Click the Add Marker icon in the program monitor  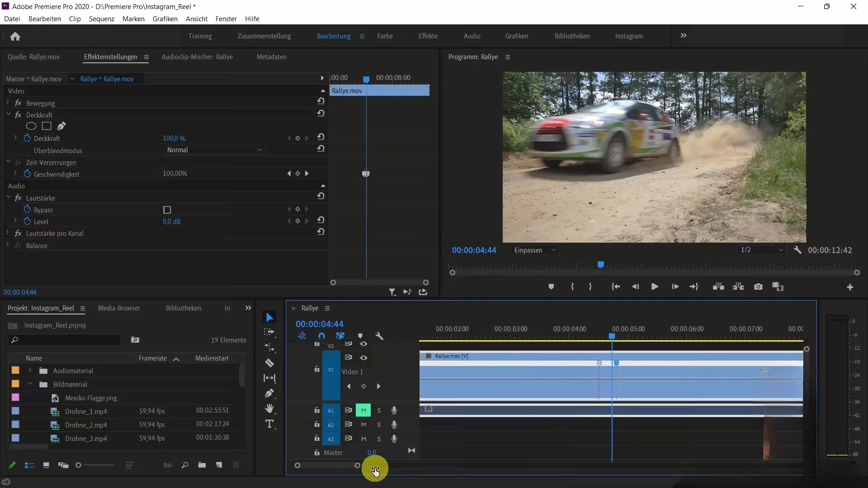point(551,286)
